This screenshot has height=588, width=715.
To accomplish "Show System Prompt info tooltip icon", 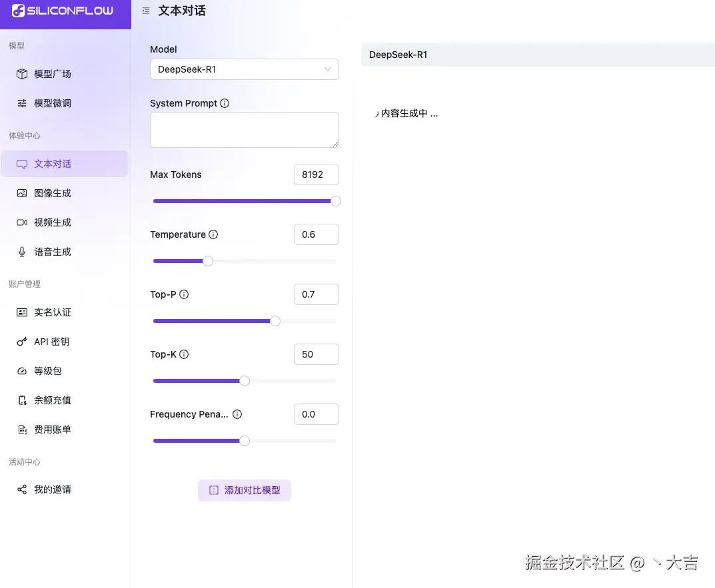I will 225,103.
